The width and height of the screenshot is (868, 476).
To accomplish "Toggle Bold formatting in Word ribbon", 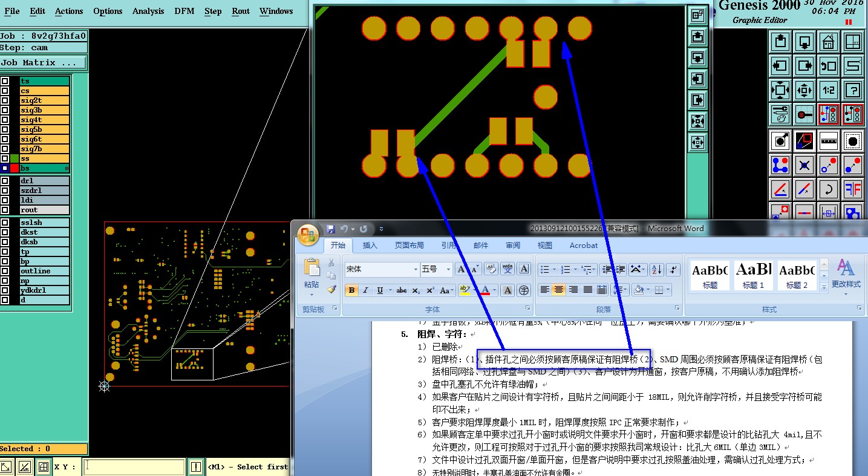I will [x=351, y=290].
